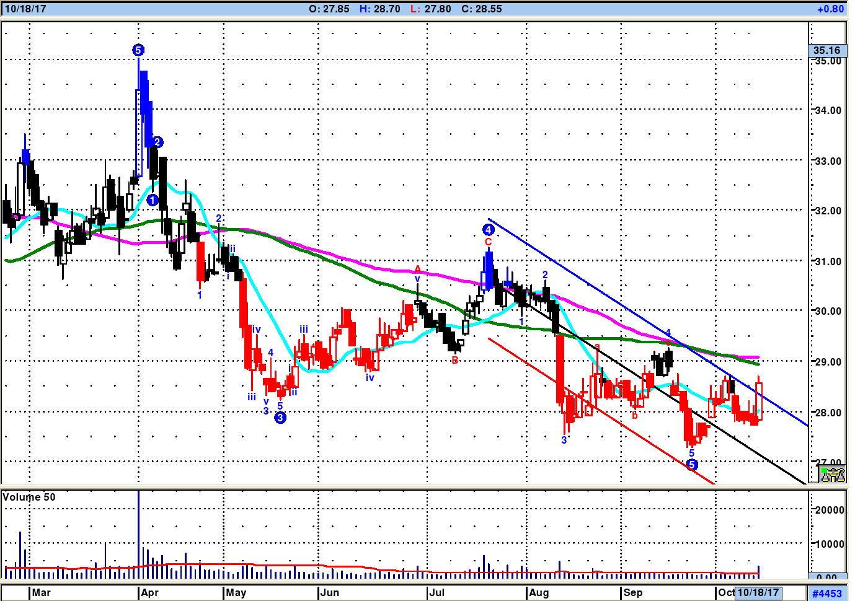Select the circled 1 marker in April

153,200
